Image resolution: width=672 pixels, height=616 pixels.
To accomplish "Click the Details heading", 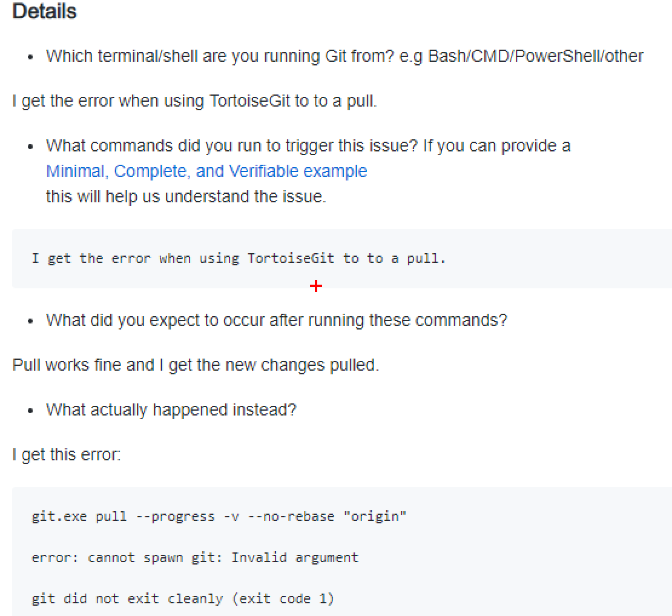I will 44,12.
